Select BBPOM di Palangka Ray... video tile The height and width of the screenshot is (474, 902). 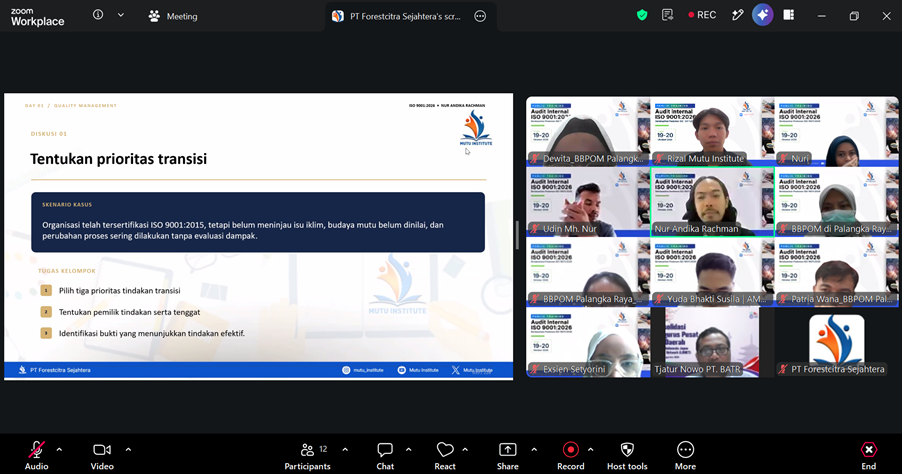[x=836, y=202]
